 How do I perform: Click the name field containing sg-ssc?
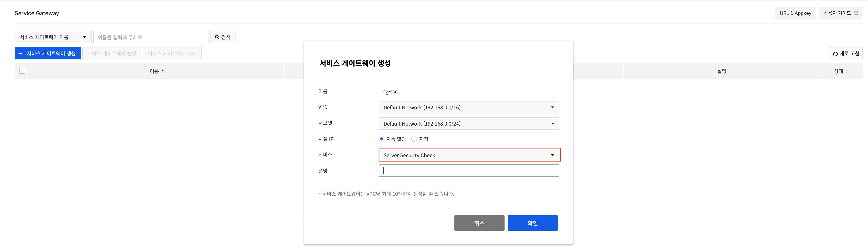pyautogui.click(x=468, y=91)
